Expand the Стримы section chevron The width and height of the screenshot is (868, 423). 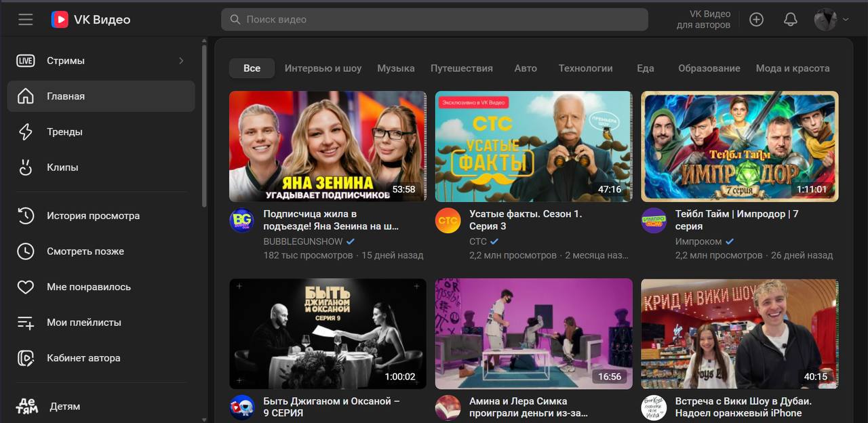[181, 61]
